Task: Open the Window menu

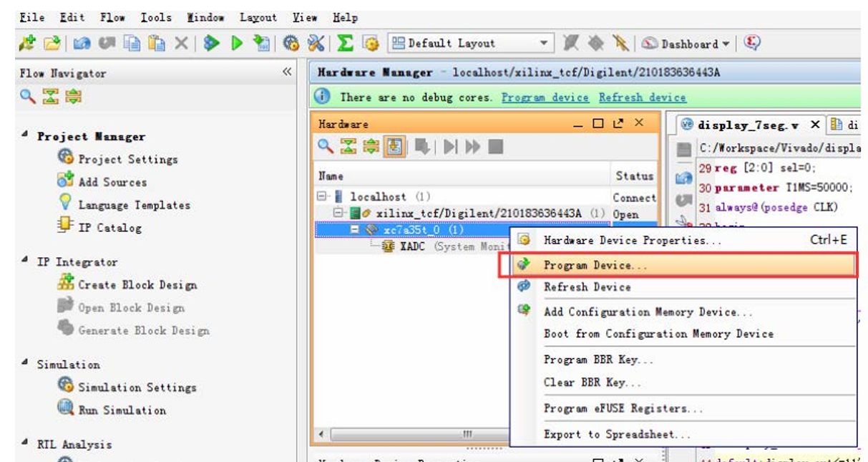Action: tap(205, 17)
